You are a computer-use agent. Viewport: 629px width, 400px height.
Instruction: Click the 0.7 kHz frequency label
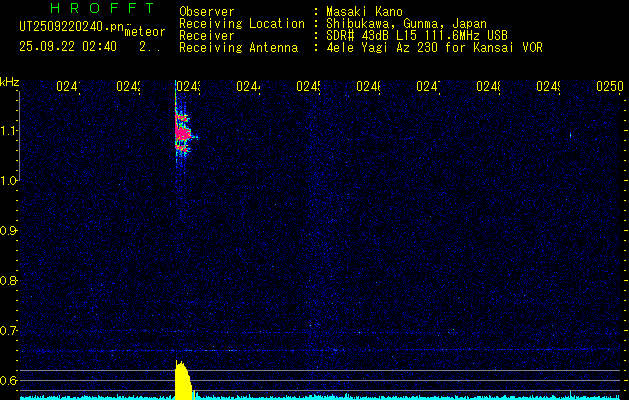[x=8, y=331]
